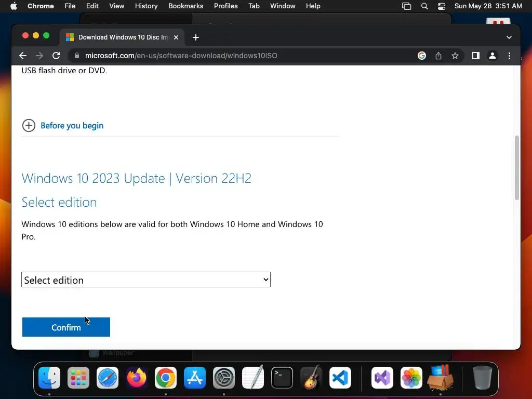This screenshot has height=399, width=532.
Task: Open the History menu
Action: click(146, 6)
